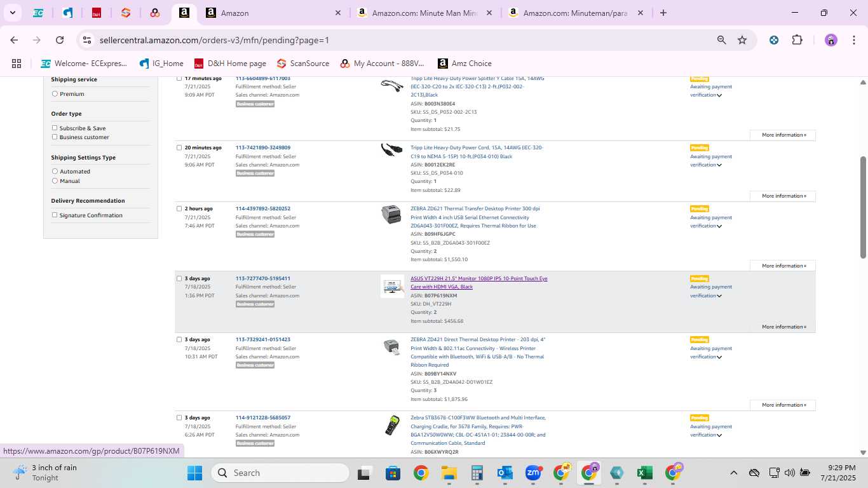Open File Explorer from taskbar

[449, 473]
